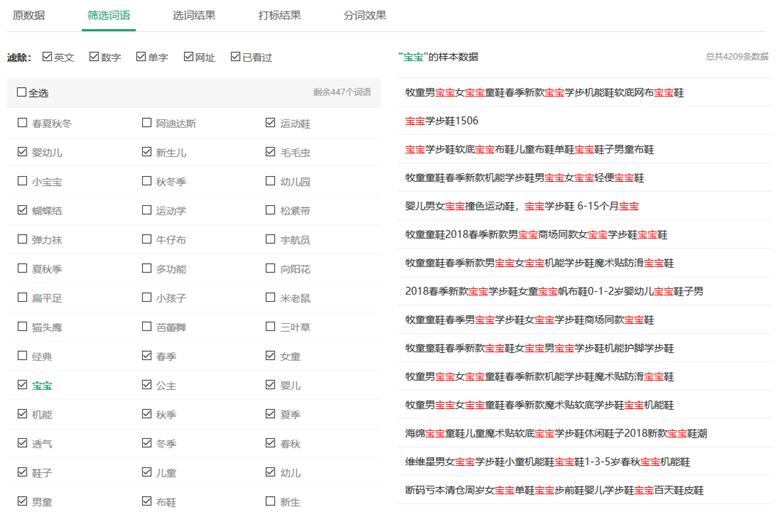Check the 新生 word checkbox

(270, 501)
